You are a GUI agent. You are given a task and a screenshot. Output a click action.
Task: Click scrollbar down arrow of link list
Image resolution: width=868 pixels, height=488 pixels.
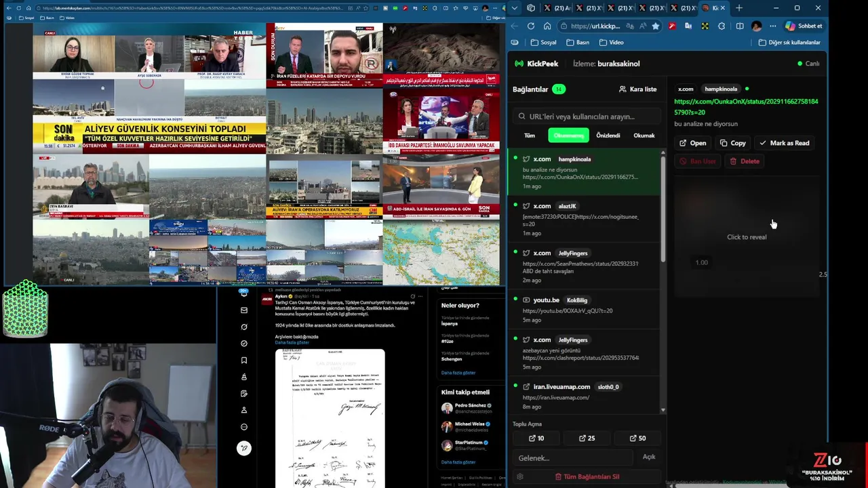[663, 410]
